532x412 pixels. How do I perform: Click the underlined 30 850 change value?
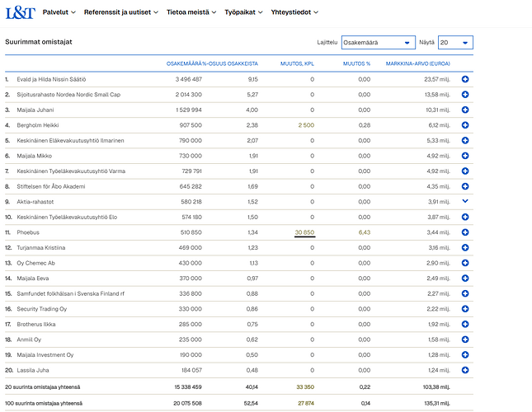(304, 232)
